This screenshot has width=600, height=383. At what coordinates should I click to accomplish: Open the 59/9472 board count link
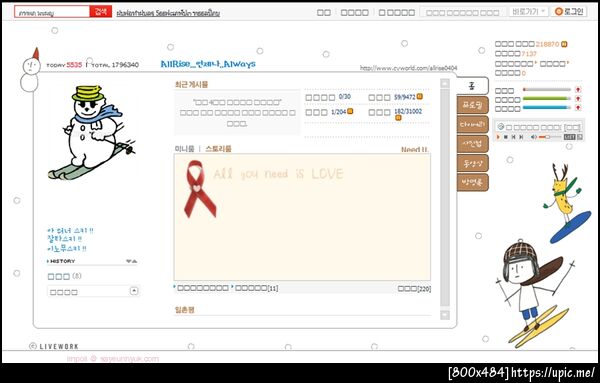tap(404, 97)
